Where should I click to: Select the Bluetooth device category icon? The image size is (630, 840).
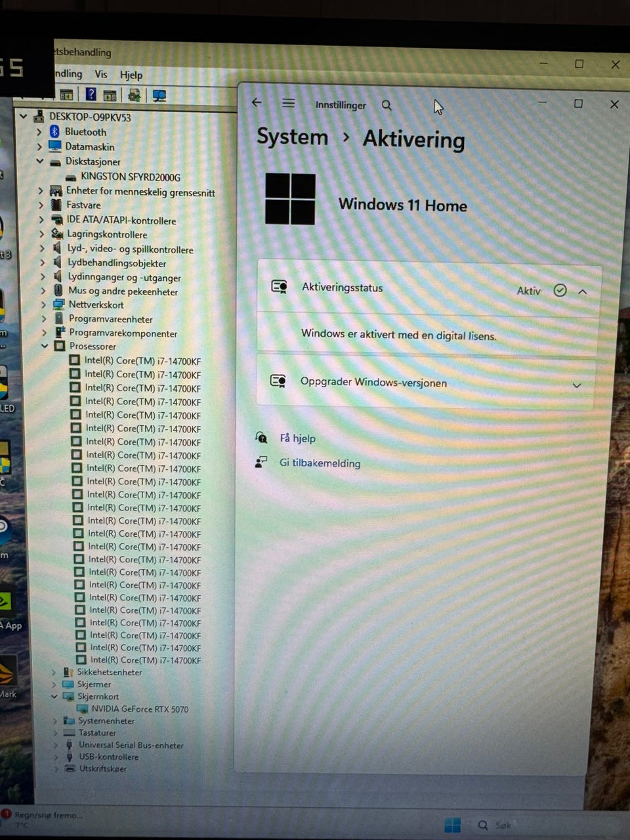point(54,131)
